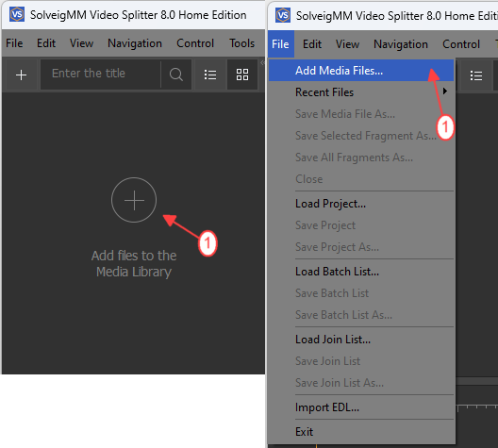Select Save Join List menu entry
Screen dimensions: 498x448
click(361, 361)
